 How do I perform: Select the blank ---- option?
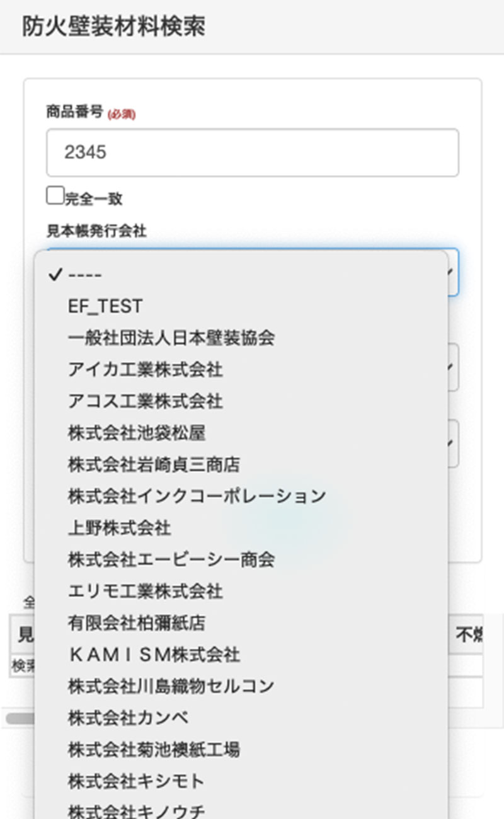click(x=85, y=275)
